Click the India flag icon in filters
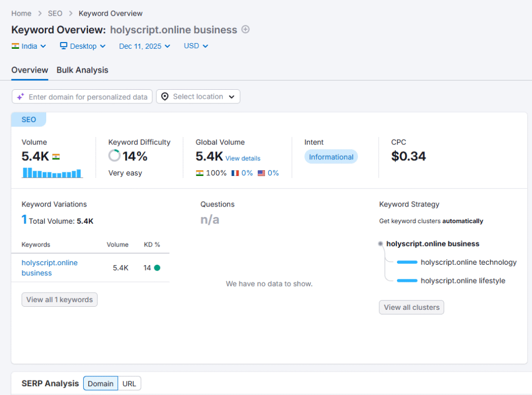Viewport: 532px width, 395px height. click(16, 46)
